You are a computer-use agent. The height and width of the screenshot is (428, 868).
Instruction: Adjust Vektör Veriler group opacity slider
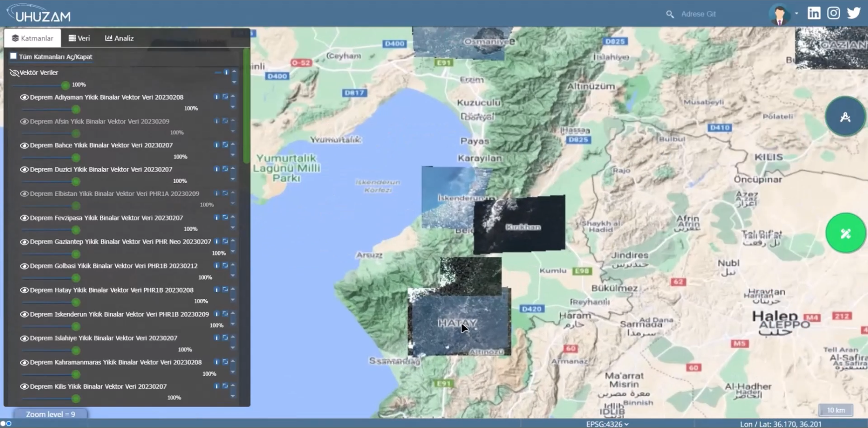pyautogui.click(x=41, y=85)
